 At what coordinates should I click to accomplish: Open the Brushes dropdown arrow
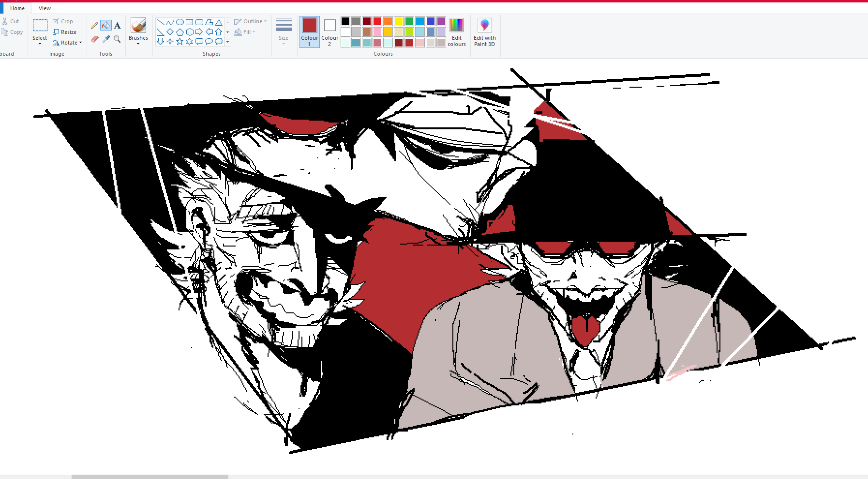pyautogui.click(x=138, y=44)
